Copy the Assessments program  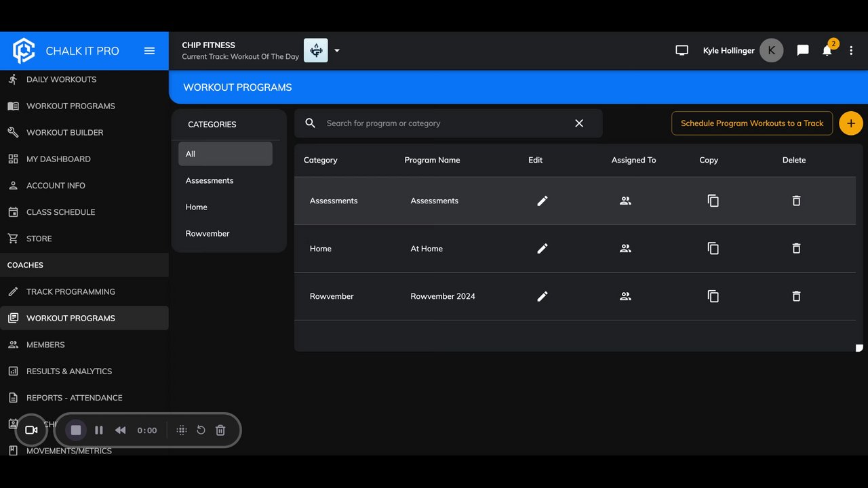point(713,201)
